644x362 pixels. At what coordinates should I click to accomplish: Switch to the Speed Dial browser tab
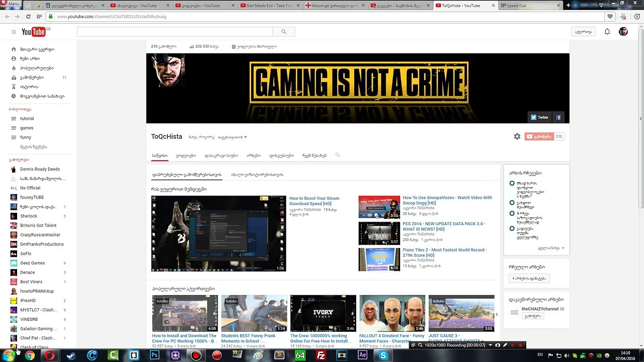tap(531, 6)
